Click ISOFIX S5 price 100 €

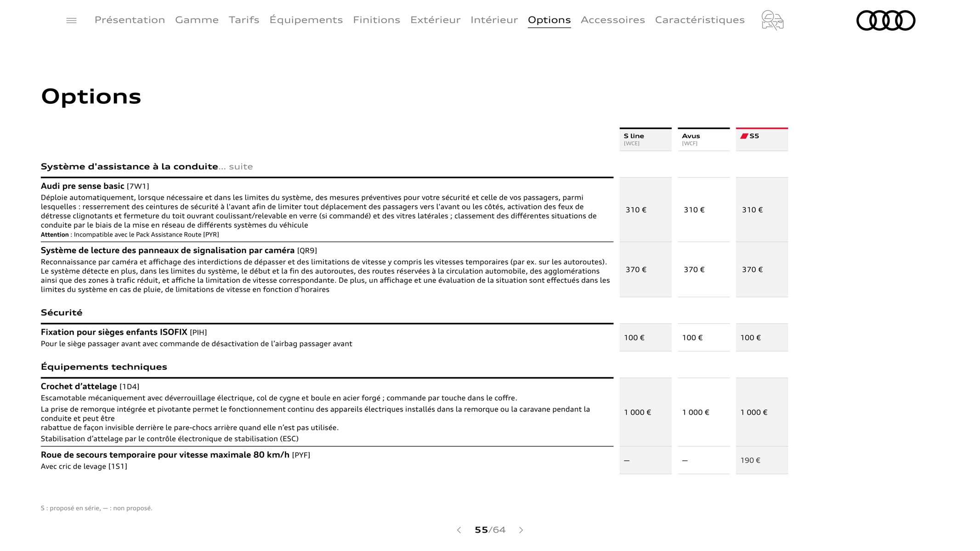pyautogui.click(x=750, y=337)
